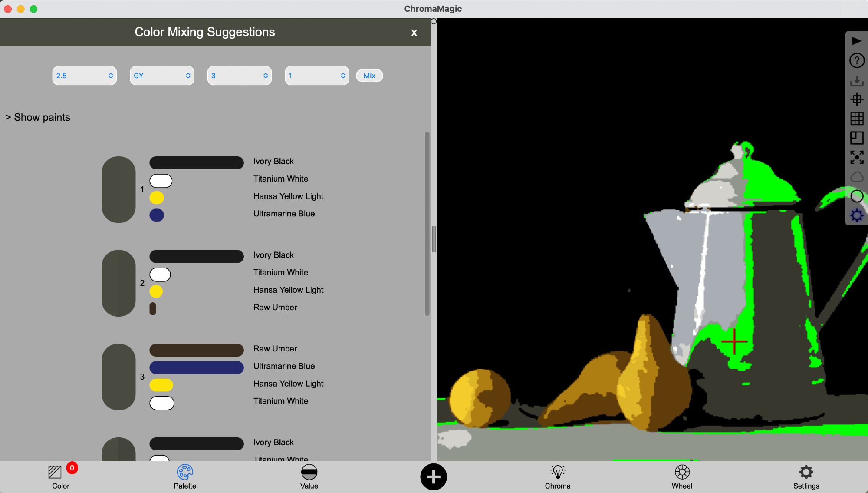
Task: Open the GY hue family dropdown
Action: click(x=162, y=76)
